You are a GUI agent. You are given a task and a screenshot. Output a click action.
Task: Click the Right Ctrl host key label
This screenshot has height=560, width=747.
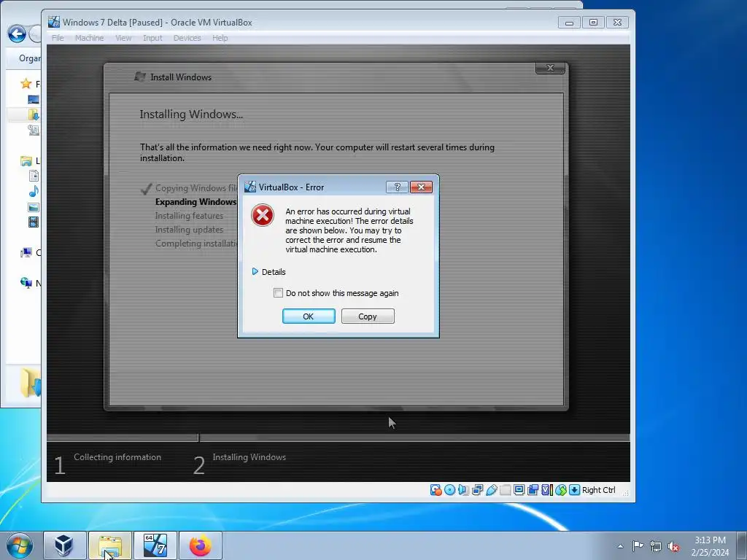click(x=598, y=490)
